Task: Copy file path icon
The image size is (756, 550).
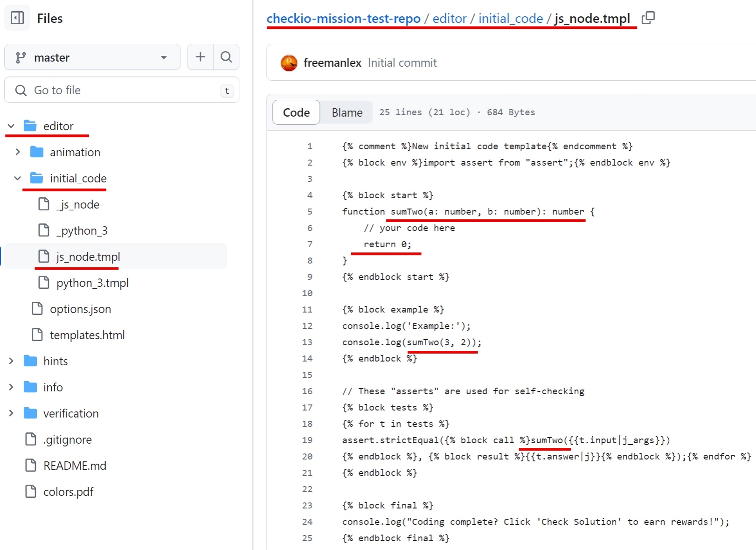Action: tap(648, 18)
